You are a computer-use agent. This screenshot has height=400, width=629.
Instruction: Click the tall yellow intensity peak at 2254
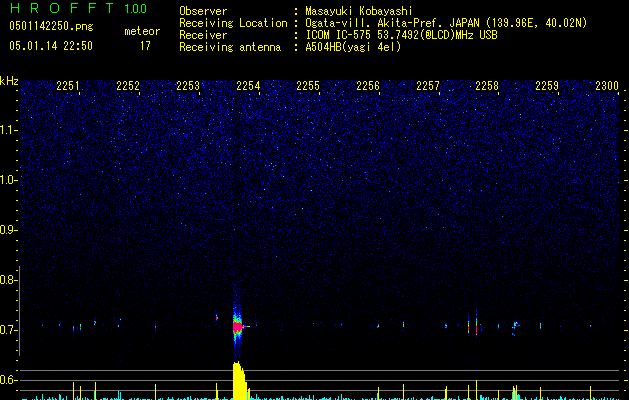tap(239, 380)
